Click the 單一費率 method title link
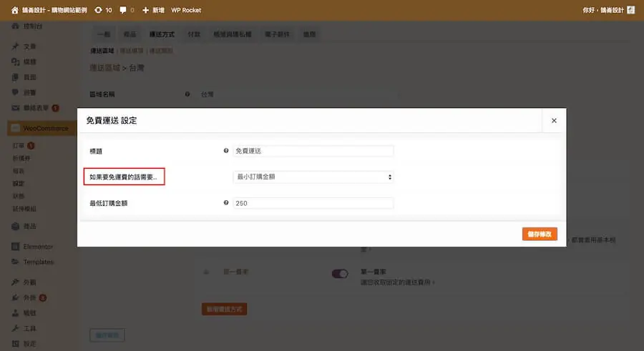This screenshot has height=351, width=644. tap(235, 272)
